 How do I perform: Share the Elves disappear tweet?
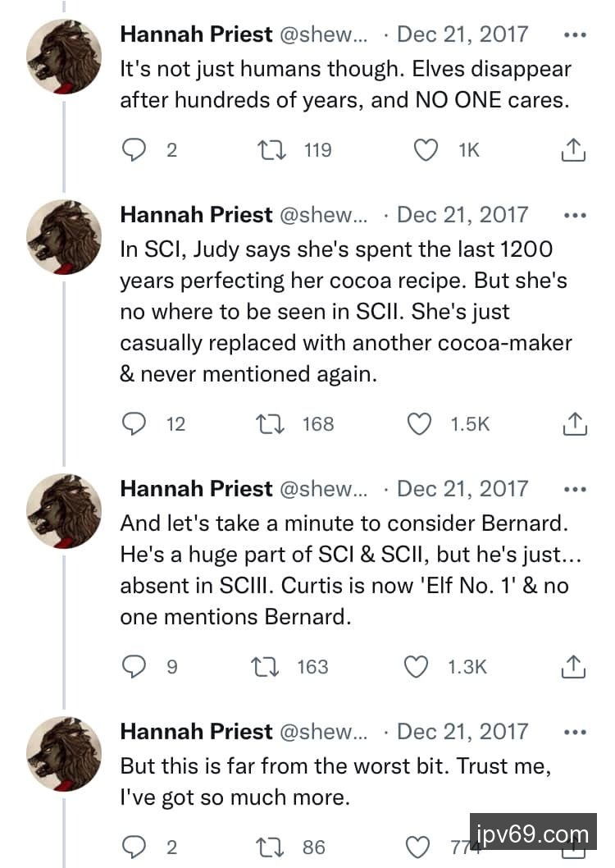coord(573,149)
